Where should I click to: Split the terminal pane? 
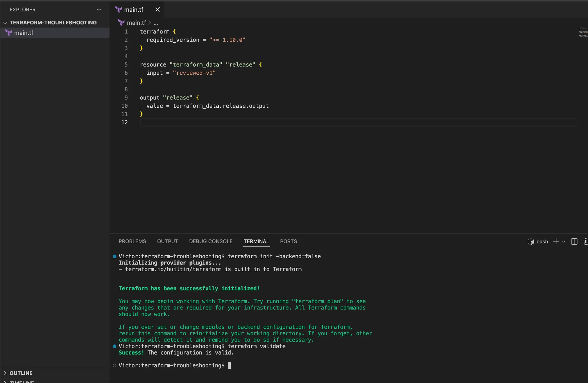pos(574,242)
